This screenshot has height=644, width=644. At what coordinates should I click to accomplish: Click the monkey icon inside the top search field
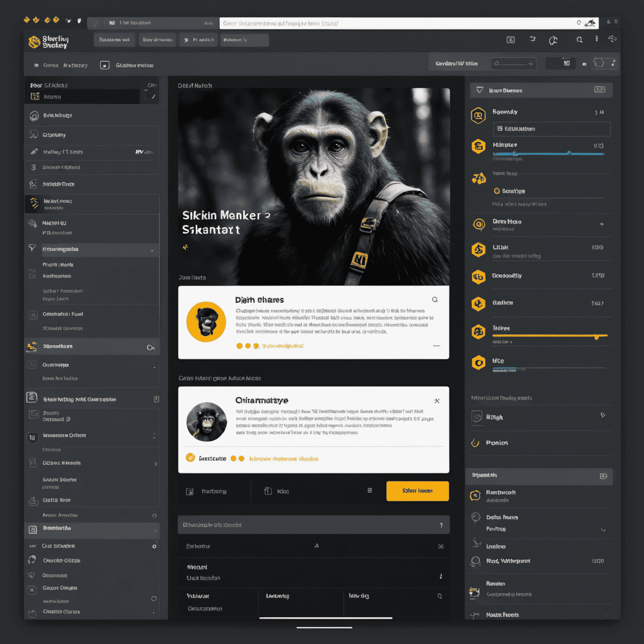point(591,23)
